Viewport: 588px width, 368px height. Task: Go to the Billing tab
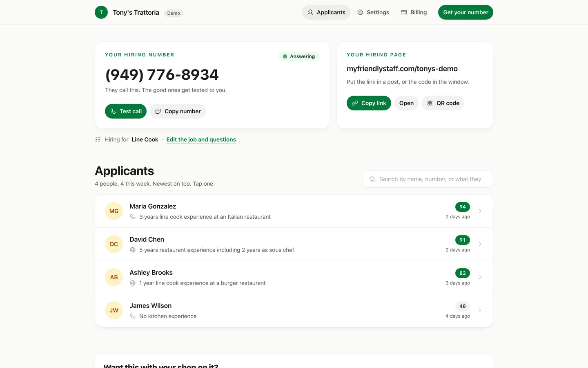414,12
